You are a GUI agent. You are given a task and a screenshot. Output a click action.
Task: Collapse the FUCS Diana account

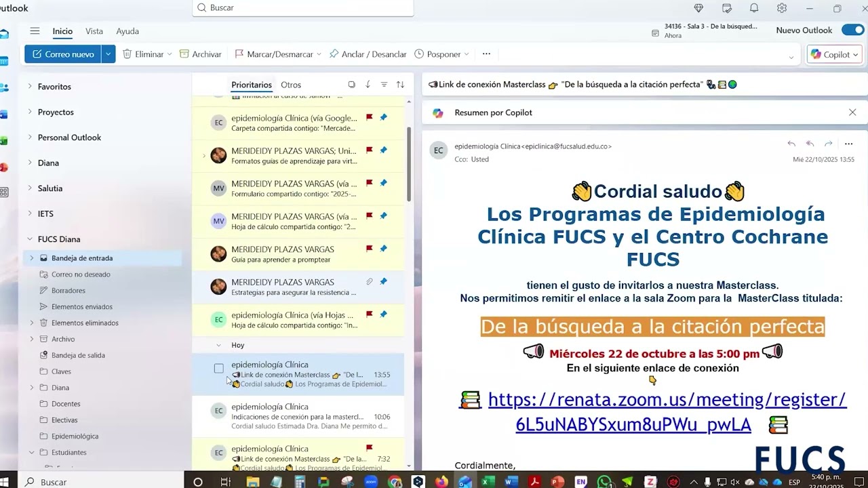coord(30,239)
